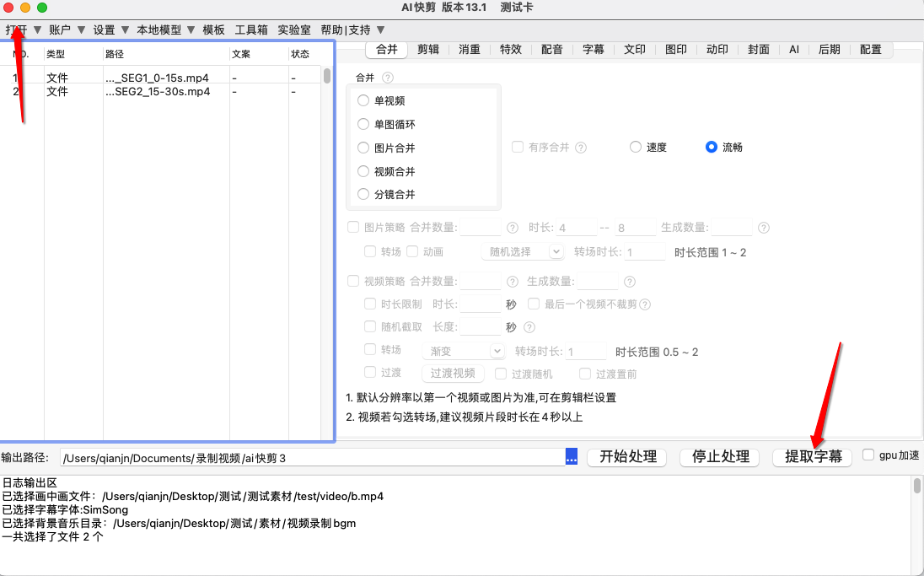Click the blue browse button for output path
The image size is (924, 576).
(x=572, y=457)
